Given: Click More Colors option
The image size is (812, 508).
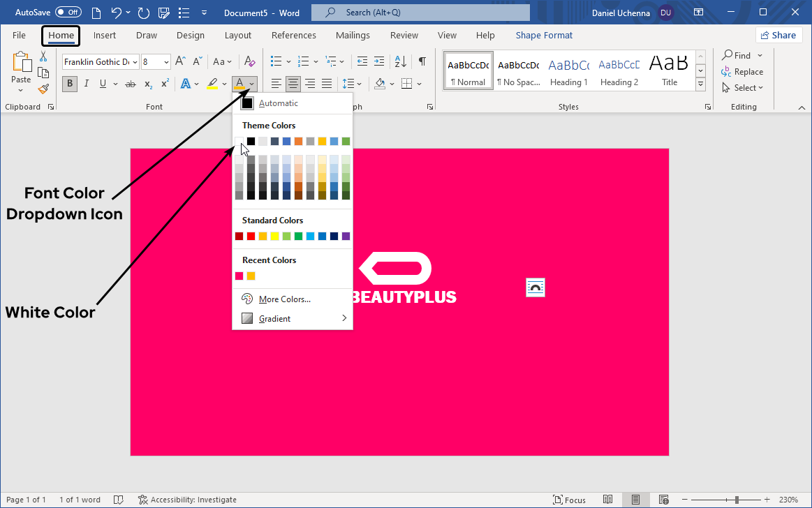Looking at the screenshot, I should pos(284,299).
